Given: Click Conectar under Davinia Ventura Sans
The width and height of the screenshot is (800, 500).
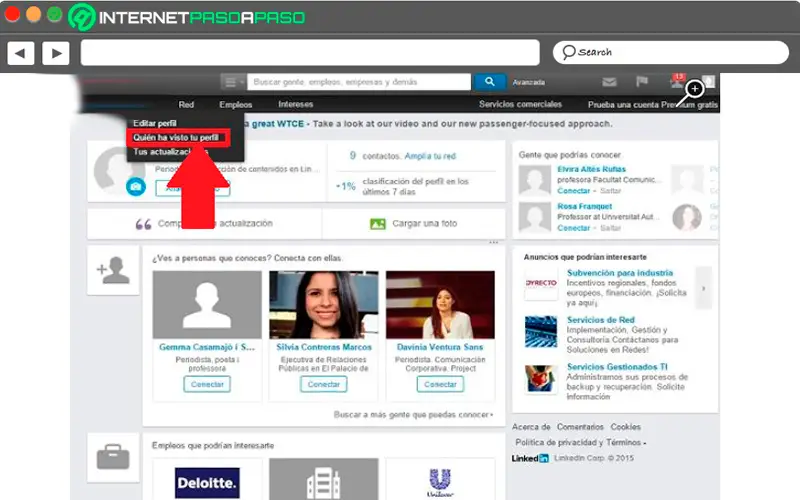Looking at the screenshot, I should click(x=440, y=384).
